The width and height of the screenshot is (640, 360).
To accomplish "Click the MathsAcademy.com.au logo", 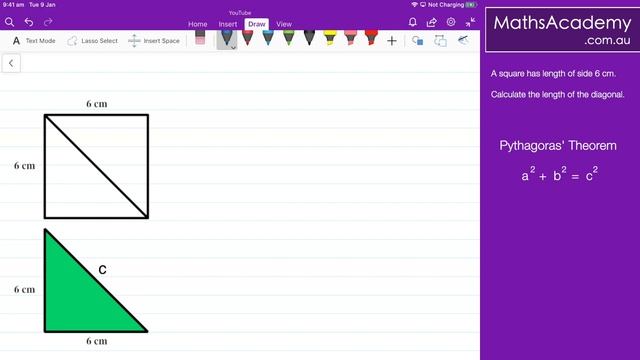I will pos(562,30).
